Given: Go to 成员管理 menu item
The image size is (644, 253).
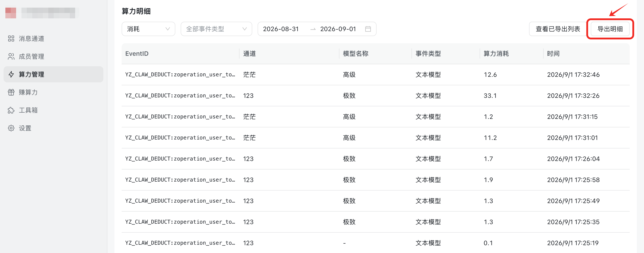Looking at the screenshot, I should [53, 57].
